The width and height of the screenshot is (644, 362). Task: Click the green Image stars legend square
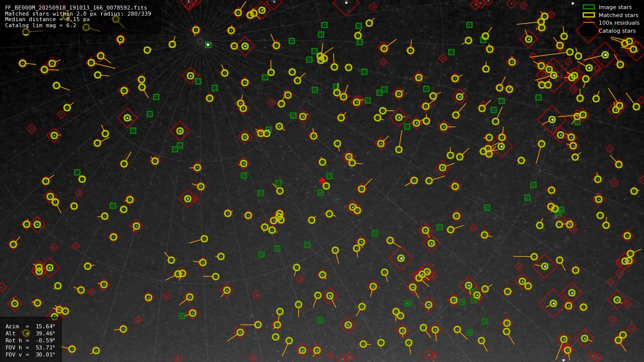pos(589,7)
